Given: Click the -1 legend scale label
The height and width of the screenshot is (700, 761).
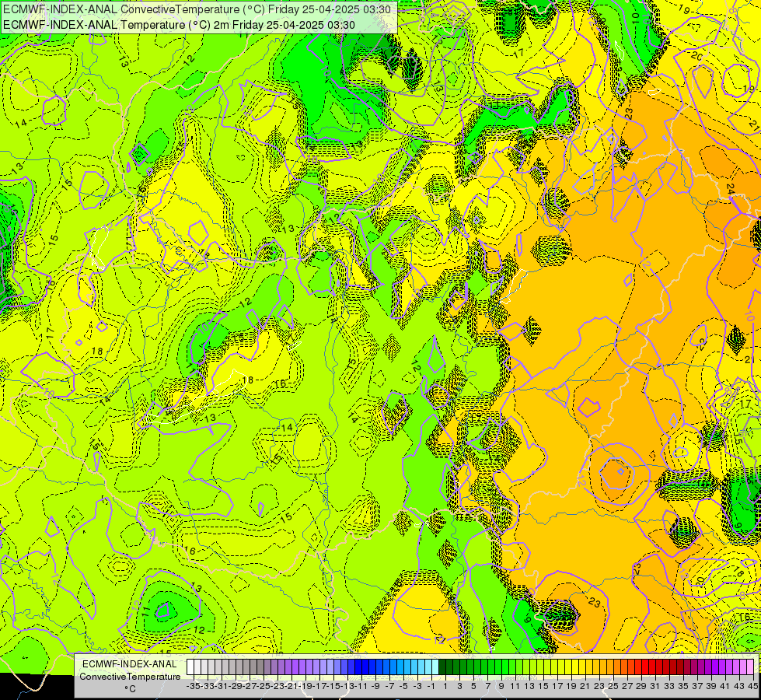Looking at the screenshot, I should 431,687.
